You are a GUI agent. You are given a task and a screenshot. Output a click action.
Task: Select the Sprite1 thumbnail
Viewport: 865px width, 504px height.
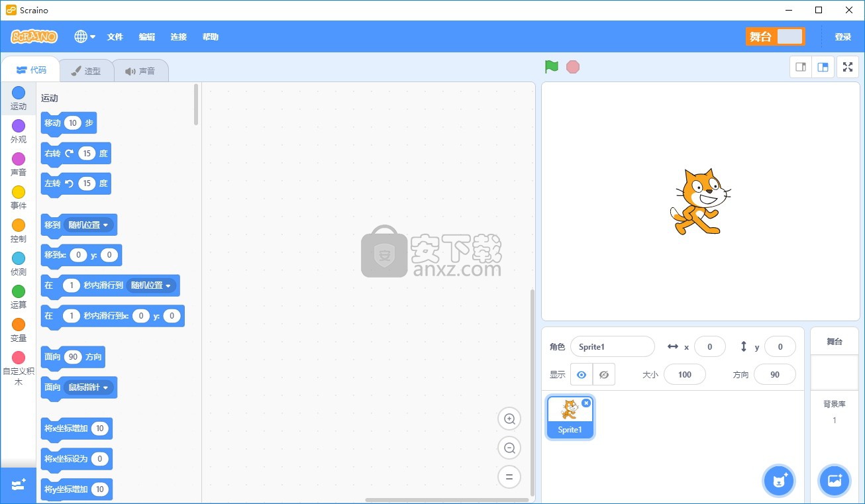570,417
